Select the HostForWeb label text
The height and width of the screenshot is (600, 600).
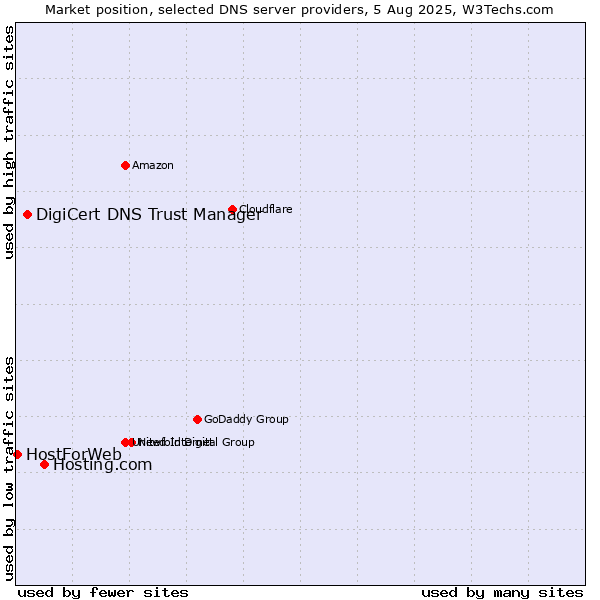pyautogui.click(x=74, y=454)
